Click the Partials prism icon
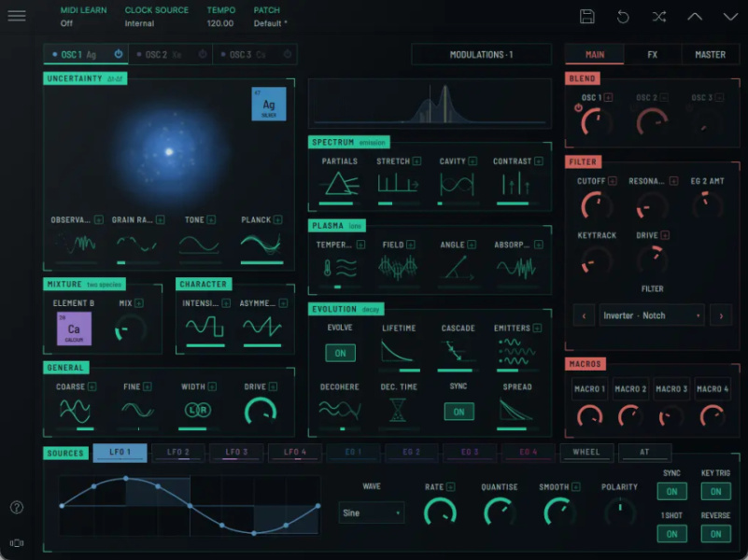The image size is (748, 560). tap(340, 184)
